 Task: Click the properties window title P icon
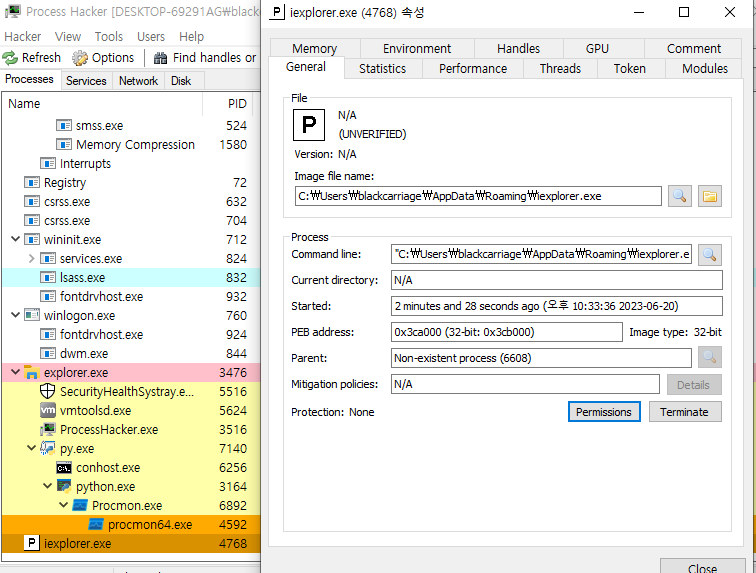(x=277, y=12)
